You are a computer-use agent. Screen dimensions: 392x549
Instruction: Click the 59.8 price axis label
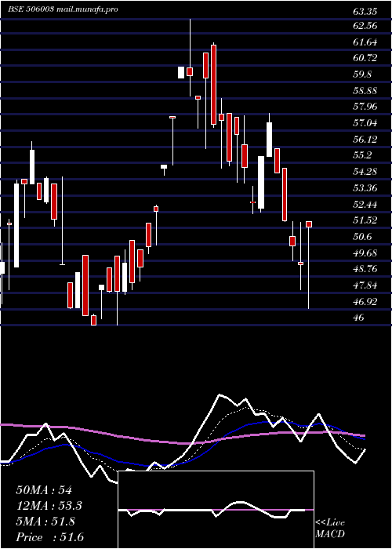(362, 75)
